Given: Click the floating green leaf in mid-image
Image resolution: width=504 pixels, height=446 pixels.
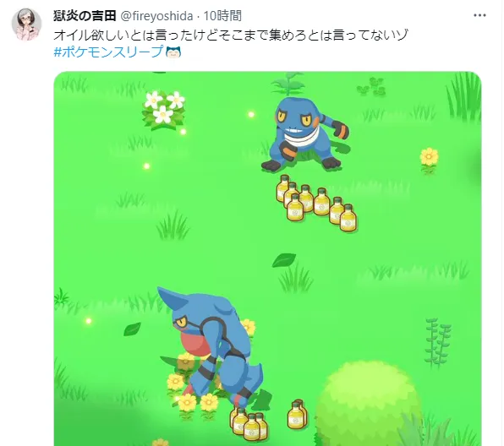Looking at the screenshot, I should tap(284, 260).
